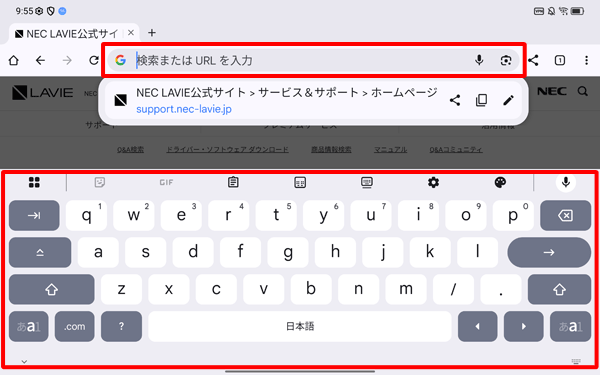Screen dimensions: 600x375
Task: Open the Q&Aコミュニティ link
Action: (x=456, y=150)
